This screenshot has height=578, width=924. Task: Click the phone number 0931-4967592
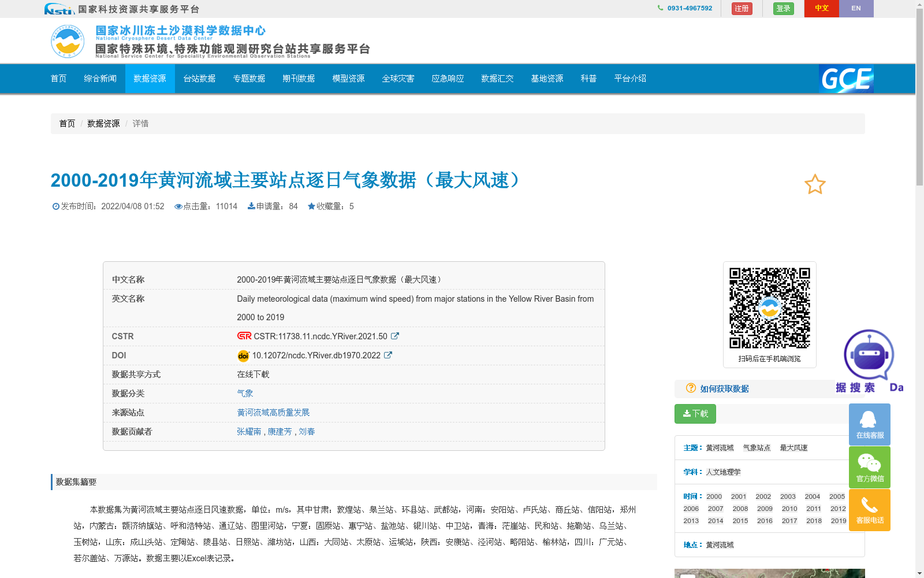(x=690, y=8)
